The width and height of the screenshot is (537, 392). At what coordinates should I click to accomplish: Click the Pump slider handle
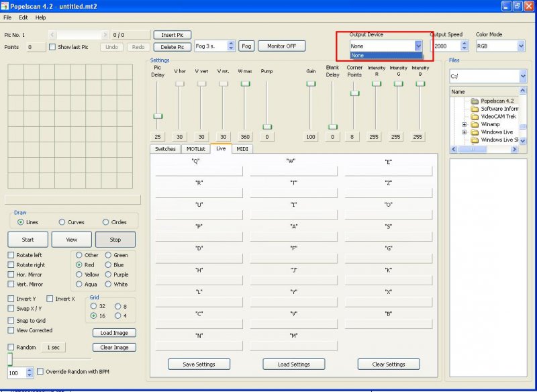coord(267,127)
